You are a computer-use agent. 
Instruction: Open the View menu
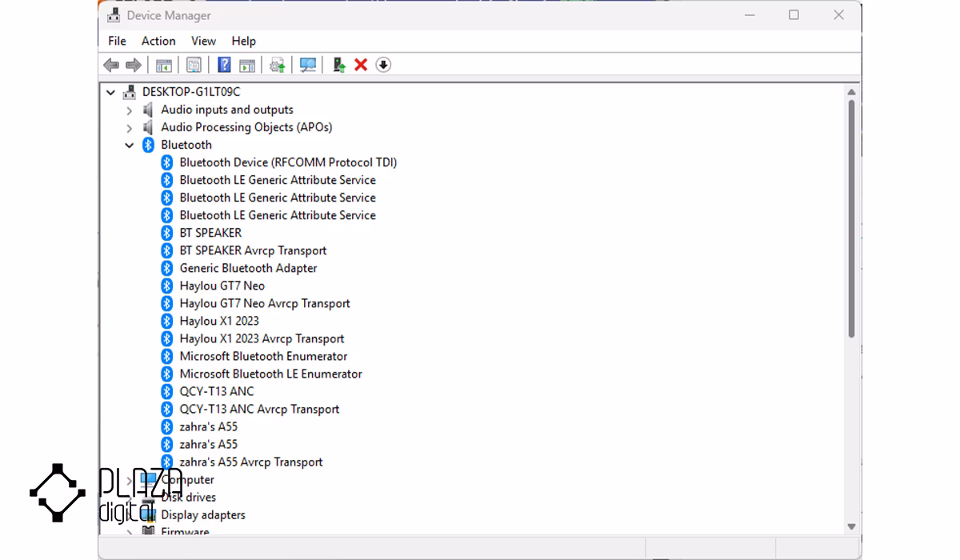[203, 41]
